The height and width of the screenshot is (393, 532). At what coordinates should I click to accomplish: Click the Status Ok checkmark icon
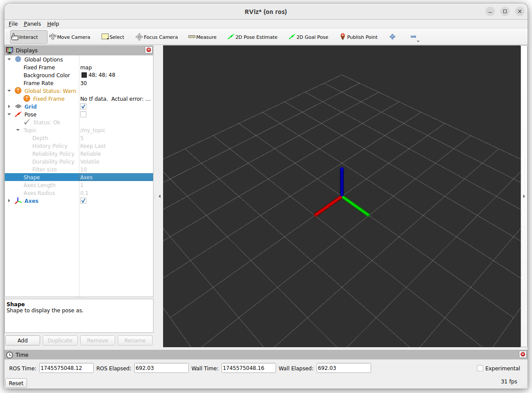27,122
